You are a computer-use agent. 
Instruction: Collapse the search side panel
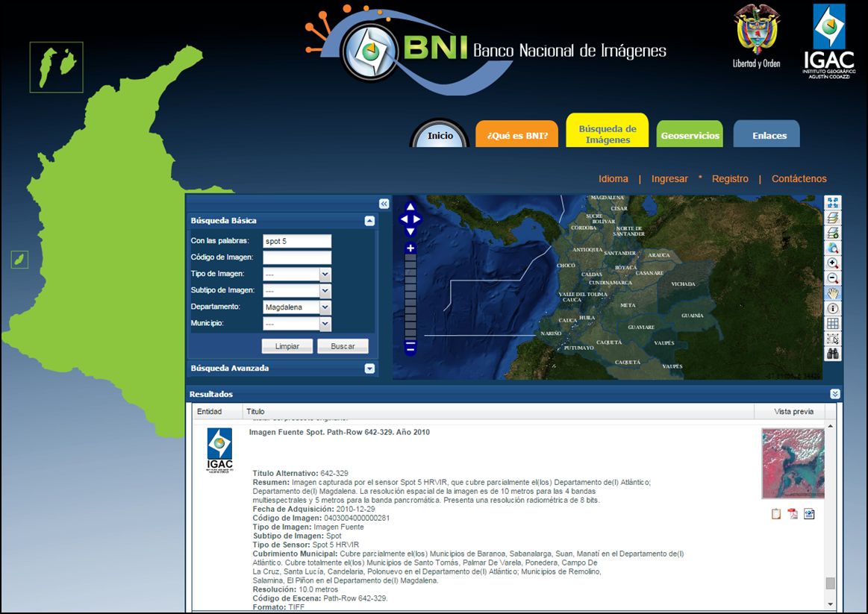pos(384,204)
